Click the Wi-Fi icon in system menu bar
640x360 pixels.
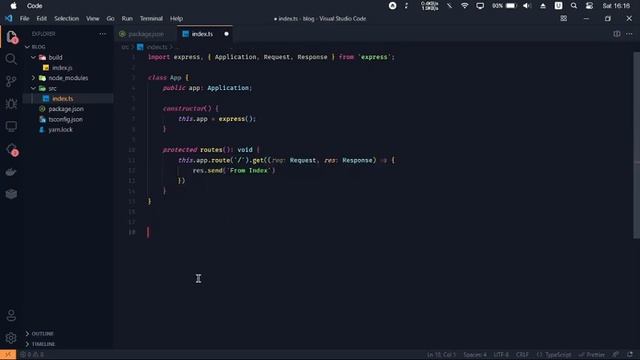464,6
